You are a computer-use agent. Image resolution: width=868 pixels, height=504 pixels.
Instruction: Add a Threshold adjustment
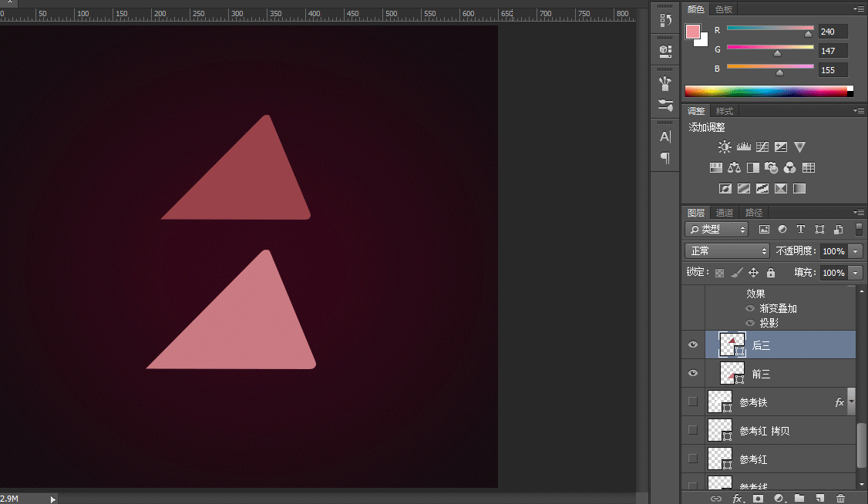762,189
